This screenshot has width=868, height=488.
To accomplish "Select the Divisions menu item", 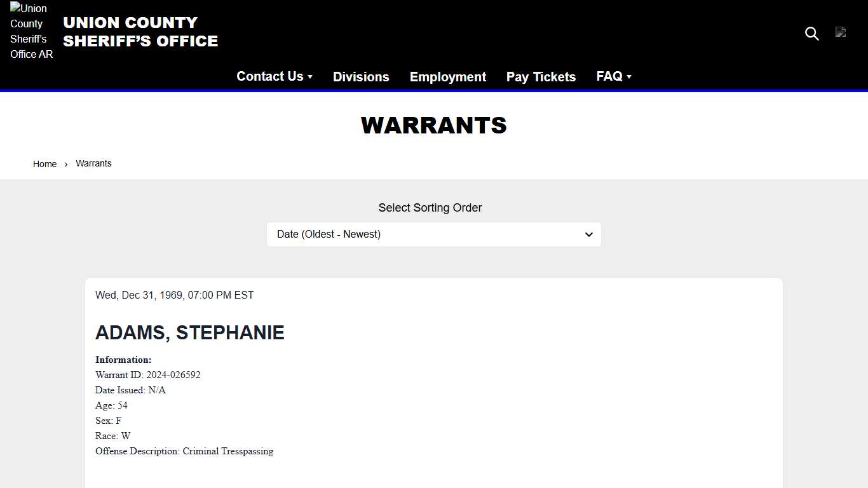I will pos(361,76).
